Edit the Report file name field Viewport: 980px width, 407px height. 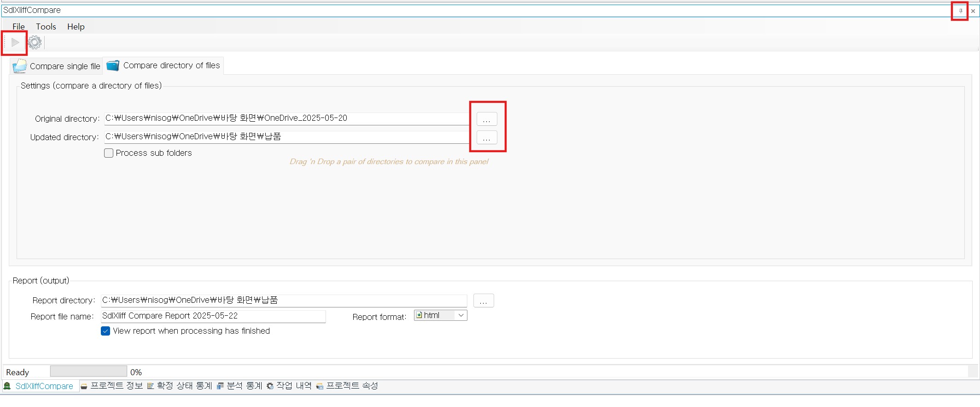coord(213,316)
